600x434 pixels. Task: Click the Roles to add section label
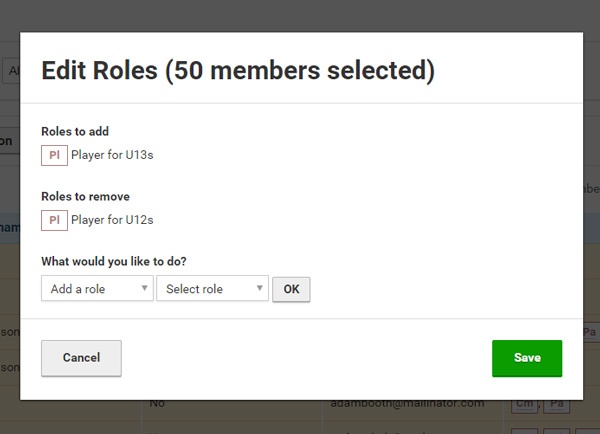pyautogui.click(x=75, y=131)
